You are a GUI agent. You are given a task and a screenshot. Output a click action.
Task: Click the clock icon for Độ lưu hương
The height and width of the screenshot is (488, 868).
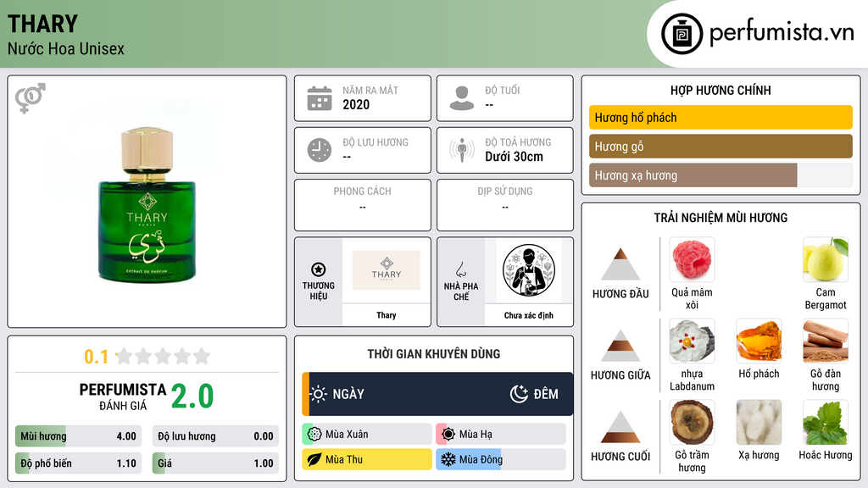(x=320, y=150)
